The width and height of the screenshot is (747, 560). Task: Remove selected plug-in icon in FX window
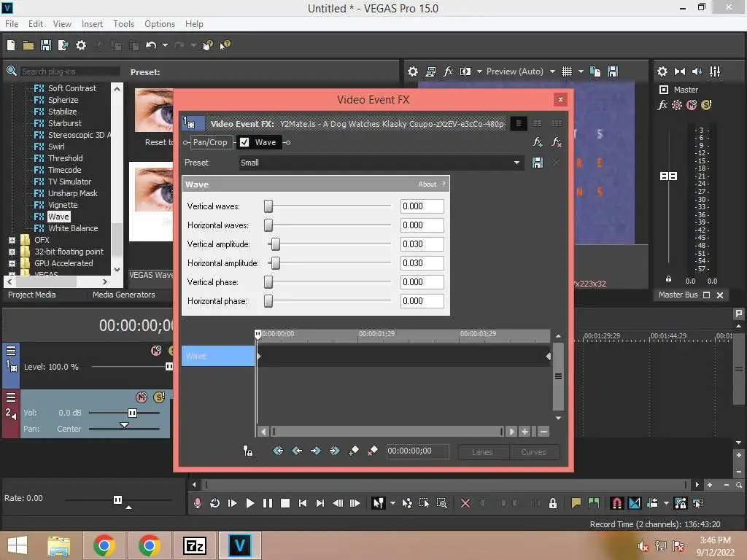click(556, 142)
